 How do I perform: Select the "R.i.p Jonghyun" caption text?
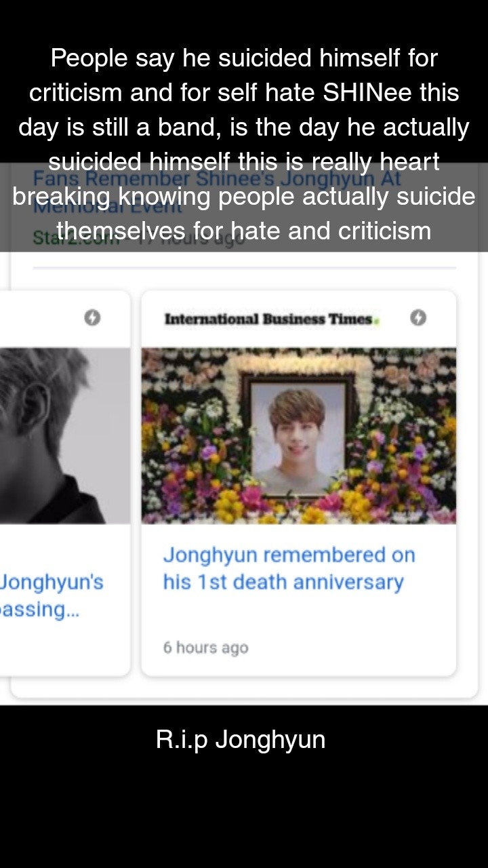tap(241, 739)
